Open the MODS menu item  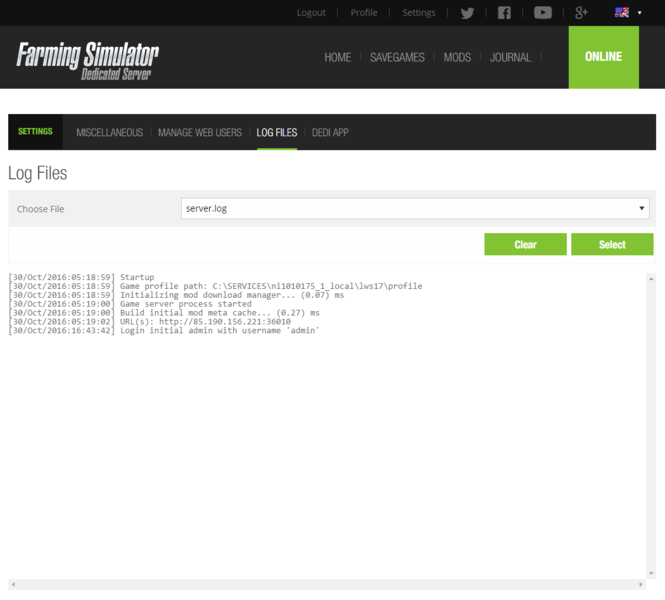coord(457,57)
